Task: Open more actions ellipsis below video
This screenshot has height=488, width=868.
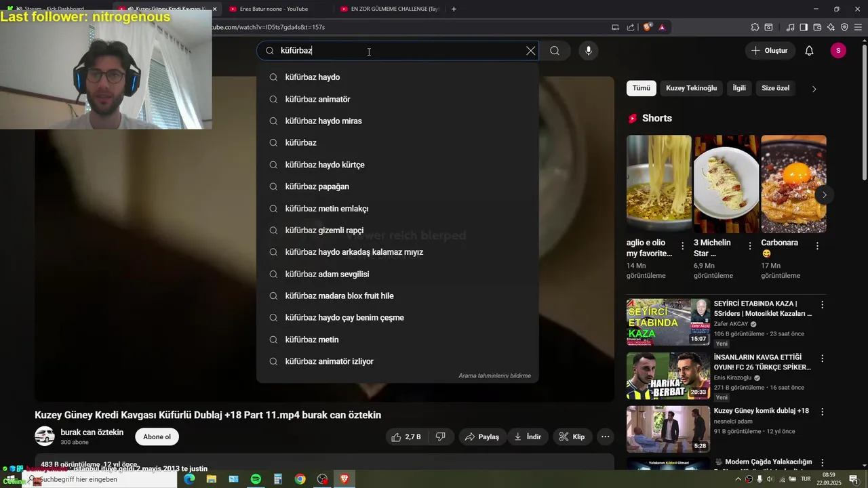Action: (606, 437)
